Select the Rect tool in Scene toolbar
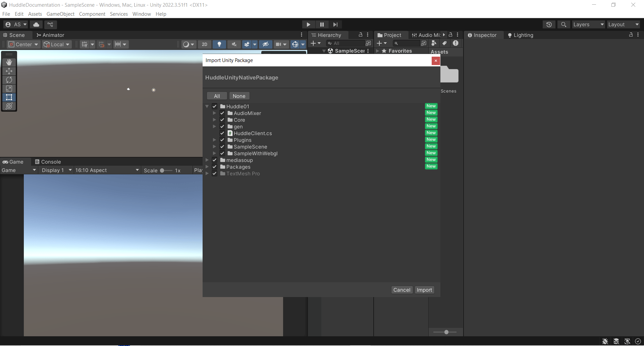The width and height of the screenshot is (644, 346). pyautogui.click(x=9, y=97)
